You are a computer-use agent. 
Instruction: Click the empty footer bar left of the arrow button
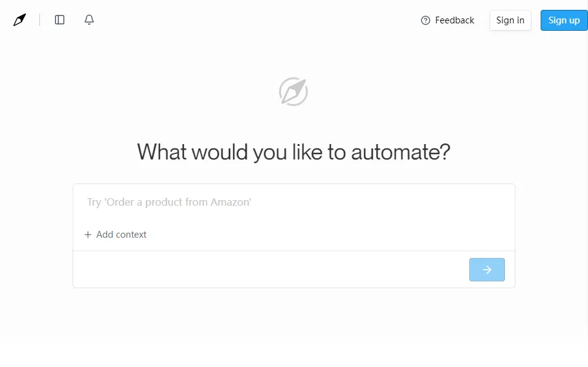271,270
